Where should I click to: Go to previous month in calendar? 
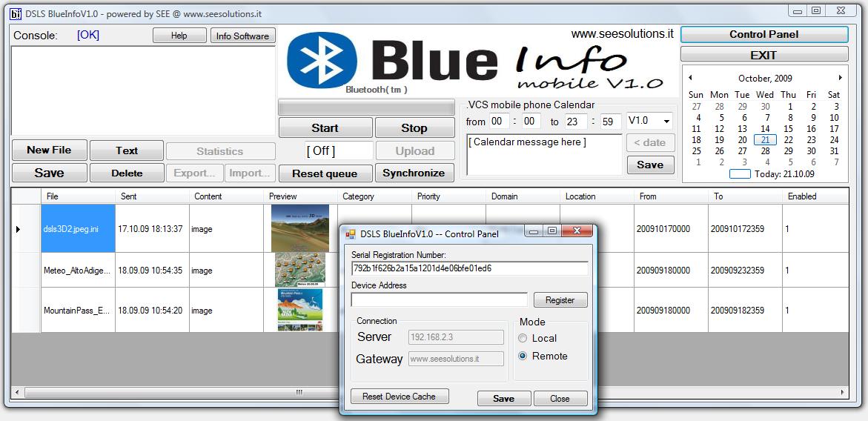pyautogui.click(x=690, y=78)
